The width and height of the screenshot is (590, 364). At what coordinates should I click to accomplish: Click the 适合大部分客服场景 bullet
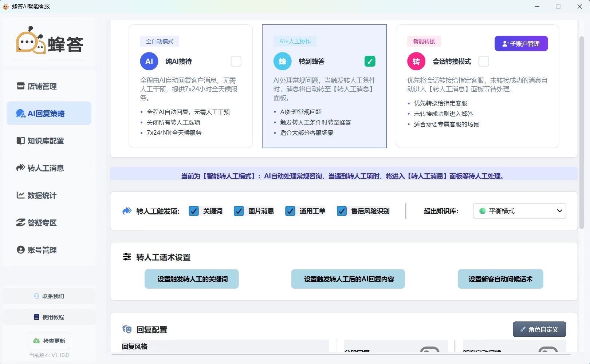pos(307,133)
